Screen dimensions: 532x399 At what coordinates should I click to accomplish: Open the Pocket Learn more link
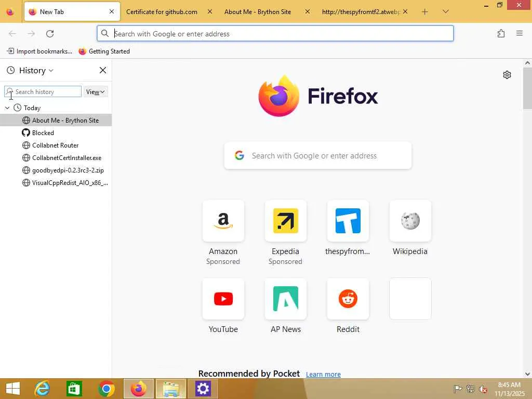pyautogui.click(x=323, y=374)
